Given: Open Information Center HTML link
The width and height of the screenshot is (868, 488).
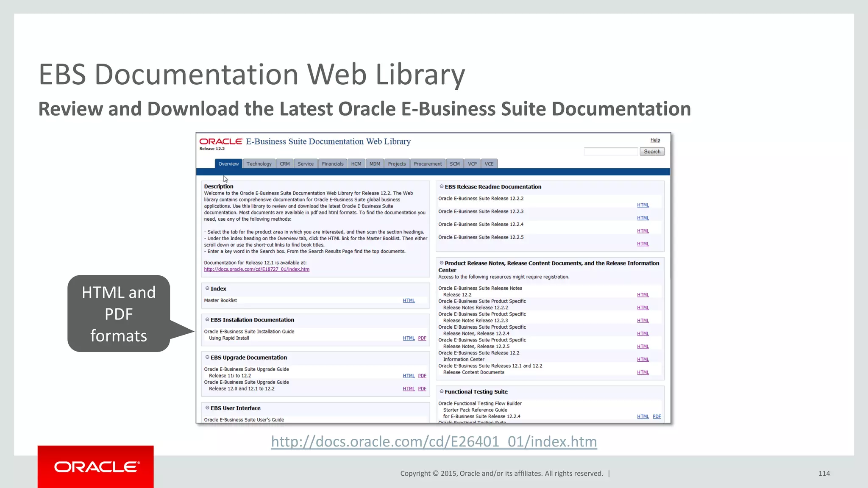Looking at the screenshot, I should [643, 360].
